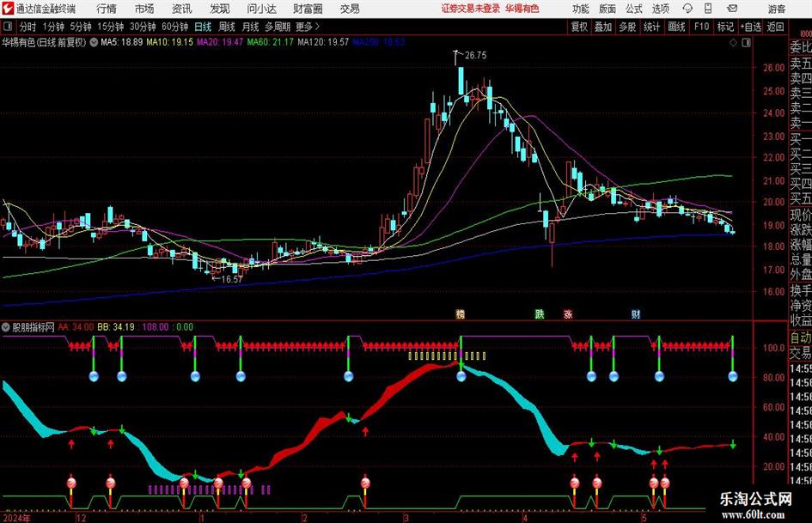Image resolution: width=812 pixels, height=523 pixels.
Task: Open 股朋指标网 indicator dropdown arrow
Action: (6, 327)
